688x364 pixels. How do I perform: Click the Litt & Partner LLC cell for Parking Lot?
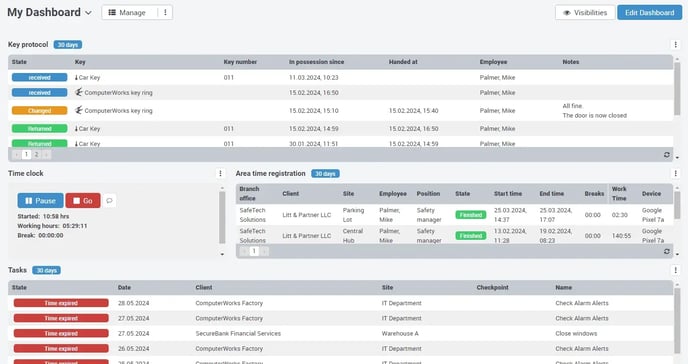[x=307, y=215]
